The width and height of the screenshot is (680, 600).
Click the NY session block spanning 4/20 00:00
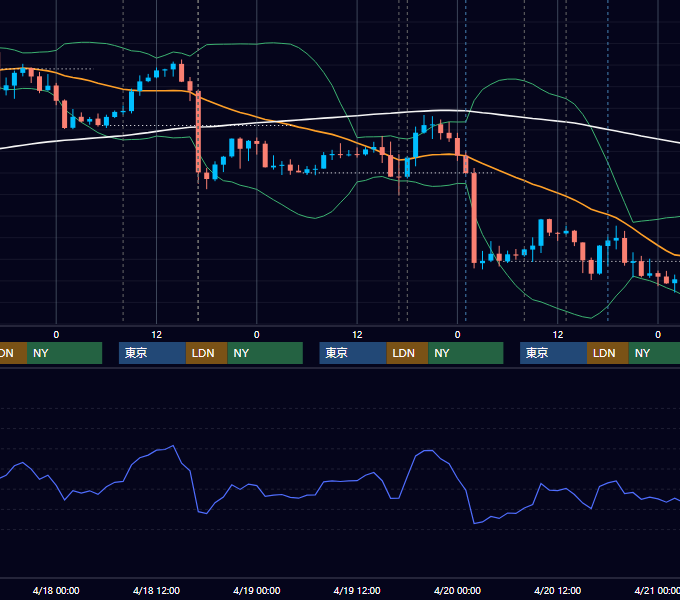[x=466, y=353]
